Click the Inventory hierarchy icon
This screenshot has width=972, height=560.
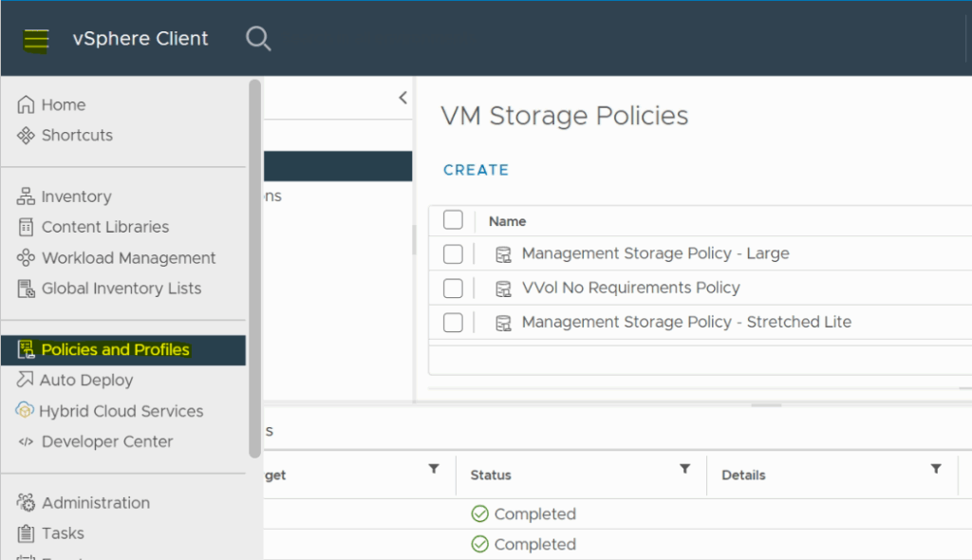coord(26,196)
